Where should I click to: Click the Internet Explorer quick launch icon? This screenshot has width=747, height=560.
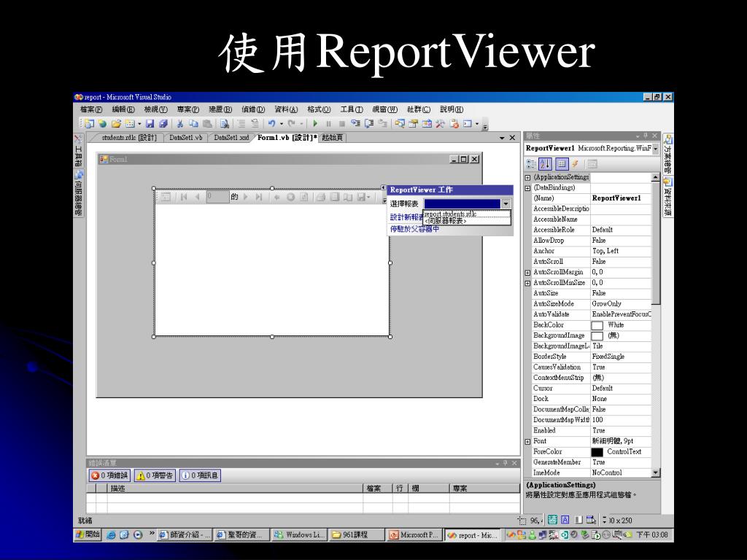111,534
